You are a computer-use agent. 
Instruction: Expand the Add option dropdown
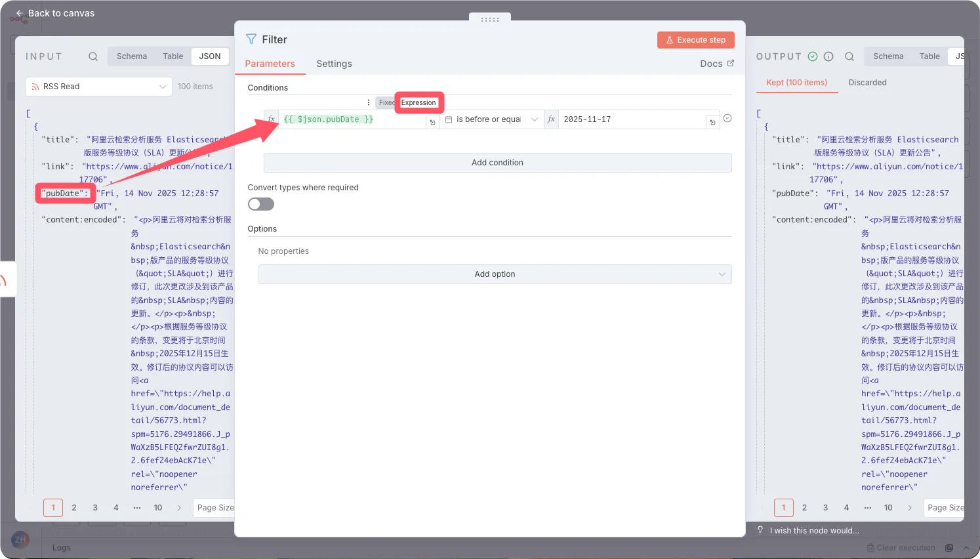coord(495,274)
